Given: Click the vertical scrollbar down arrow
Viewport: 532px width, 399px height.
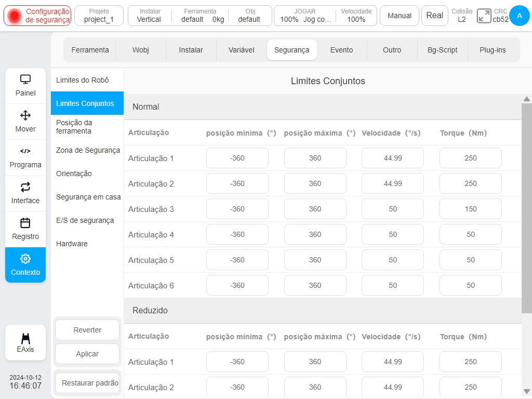Looking at the screenshot, I should point(527,391).
